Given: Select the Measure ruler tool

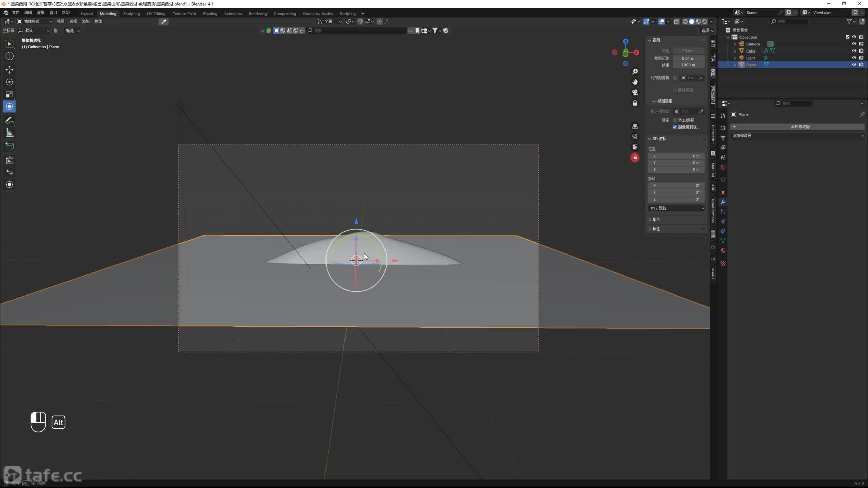Looking at the screenshot, I should 9,133.
